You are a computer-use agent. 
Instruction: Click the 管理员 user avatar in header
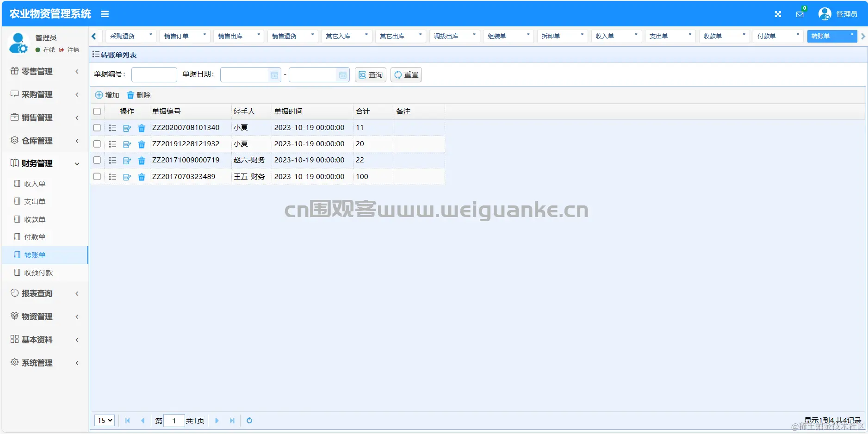click(825, 14)
